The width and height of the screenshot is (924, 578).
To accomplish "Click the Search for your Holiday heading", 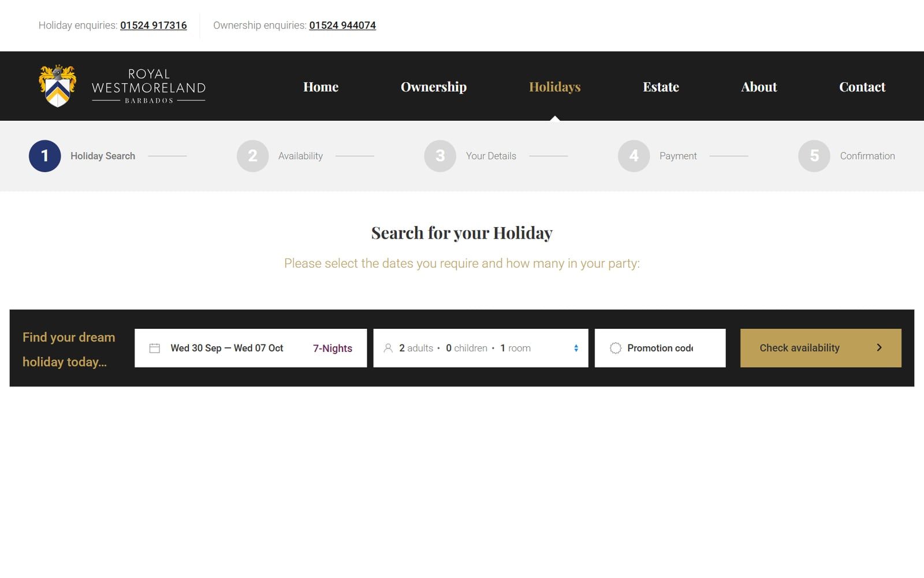I will coord(462,233).
